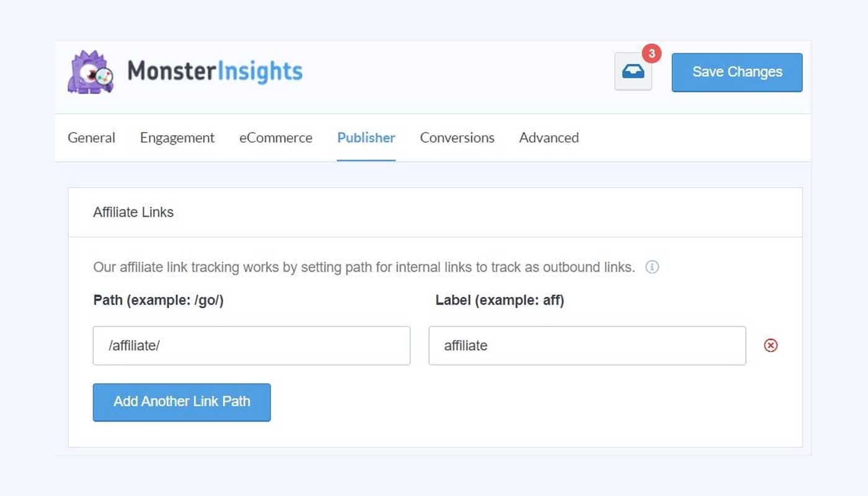868x496 pixels.
Task: Click the Label input containing affiliate
Action: [x=587, y=345]
